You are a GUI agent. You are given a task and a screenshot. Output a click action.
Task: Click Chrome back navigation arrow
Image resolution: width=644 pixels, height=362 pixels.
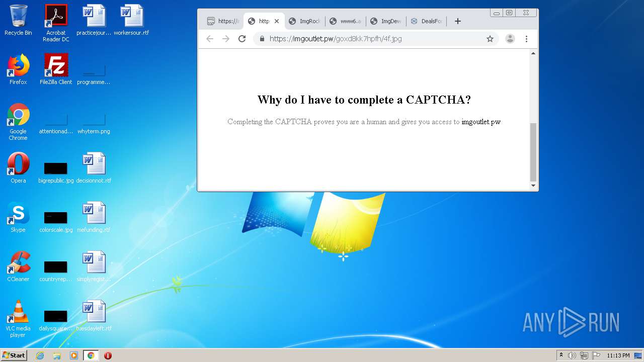coord(210,39)
